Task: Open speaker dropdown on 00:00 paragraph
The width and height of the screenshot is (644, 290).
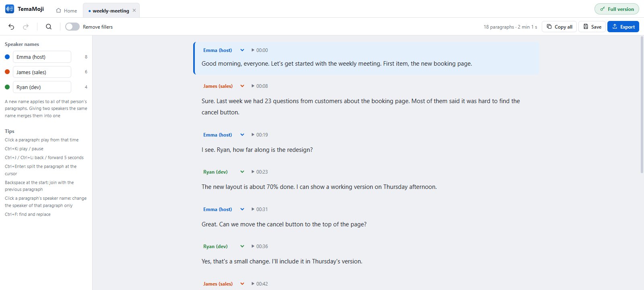Action: (242, 50)
